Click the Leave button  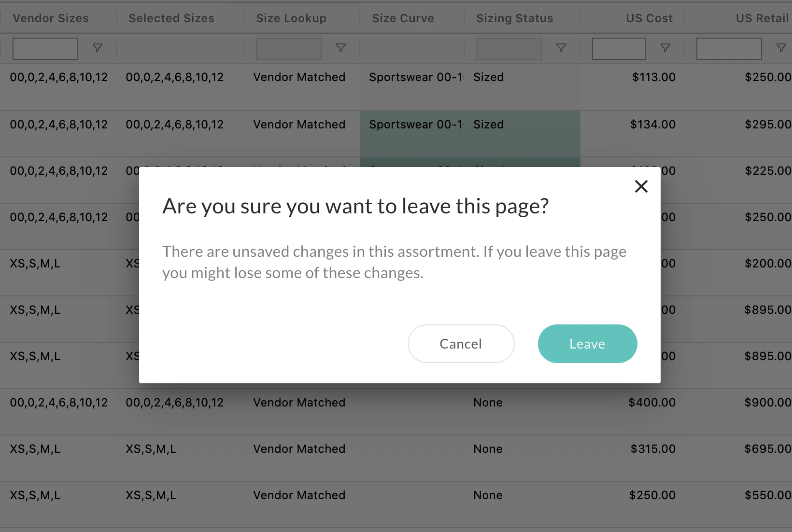(x=587, y=344)
